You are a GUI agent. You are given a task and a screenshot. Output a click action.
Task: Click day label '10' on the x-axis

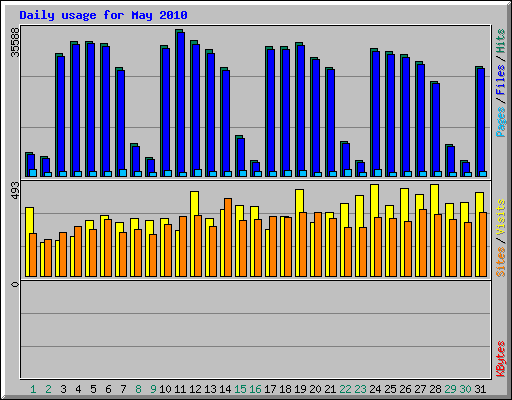click(165, 389)
